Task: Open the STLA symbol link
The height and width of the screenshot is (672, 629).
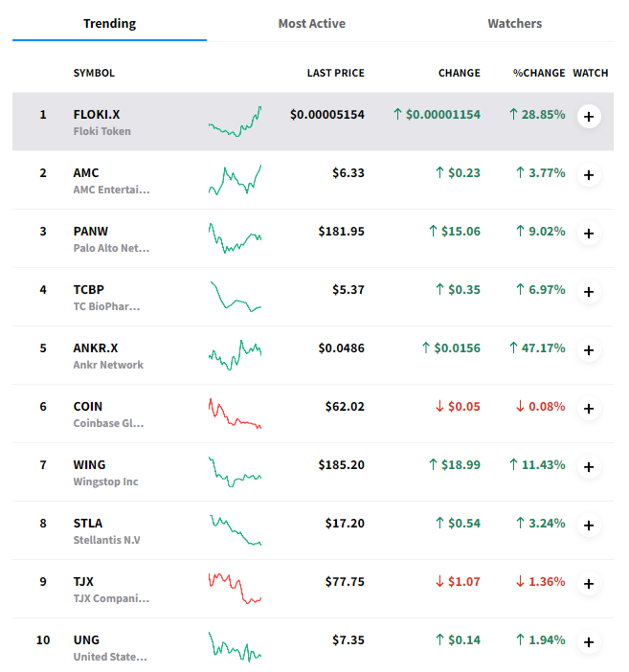Action: pos(87,524)
